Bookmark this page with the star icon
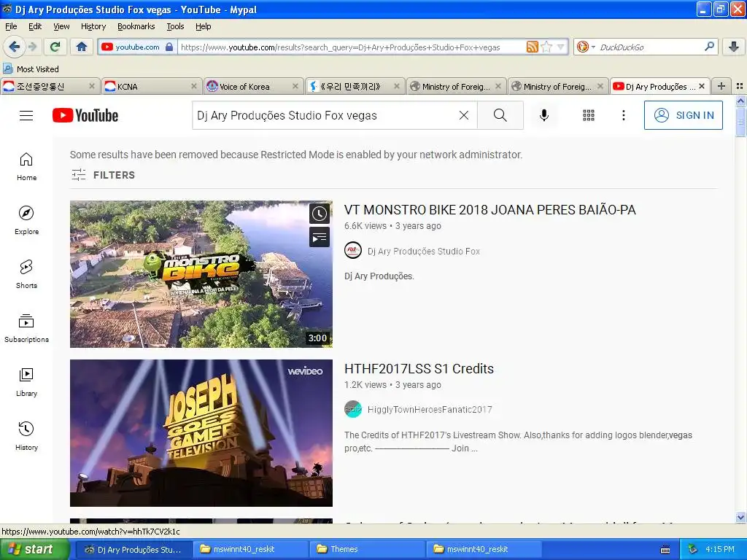747x560 pixels. click(x=546, y=47)
